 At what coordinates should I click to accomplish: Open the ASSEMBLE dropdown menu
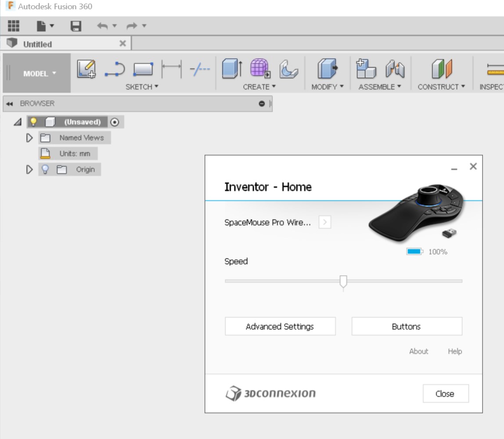(380, 87)
